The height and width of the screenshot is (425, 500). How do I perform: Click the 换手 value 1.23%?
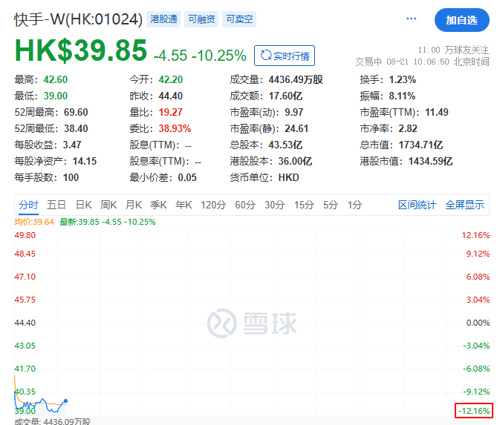click(x=402, y=80)
